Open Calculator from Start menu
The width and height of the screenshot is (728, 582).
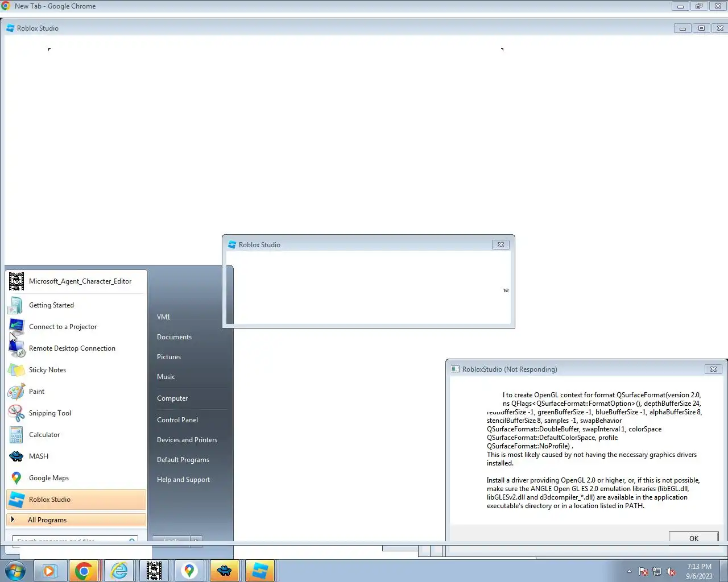pyautogui.click(x=76, y=435)
